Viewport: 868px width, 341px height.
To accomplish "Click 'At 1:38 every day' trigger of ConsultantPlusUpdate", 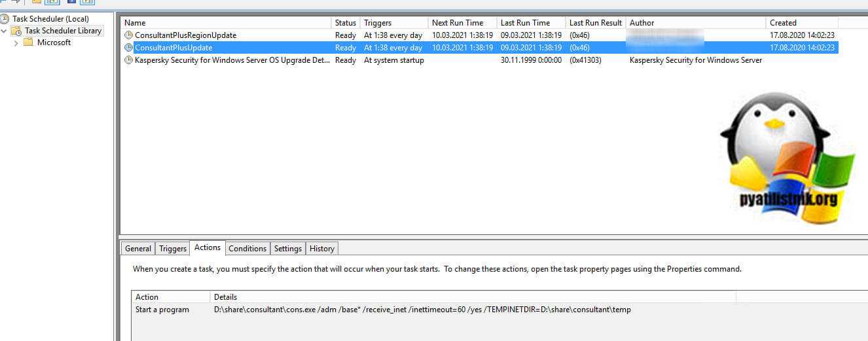I will point(393,48).
